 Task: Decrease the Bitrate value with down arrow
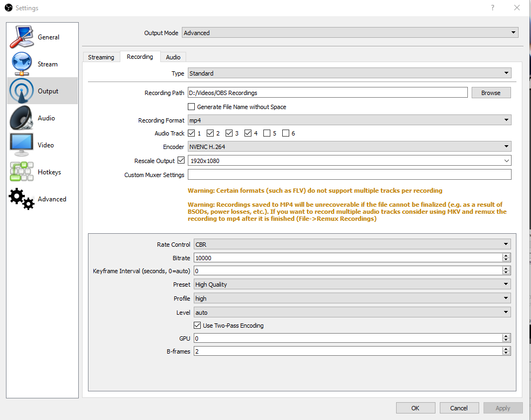click(x=506, y=260)
